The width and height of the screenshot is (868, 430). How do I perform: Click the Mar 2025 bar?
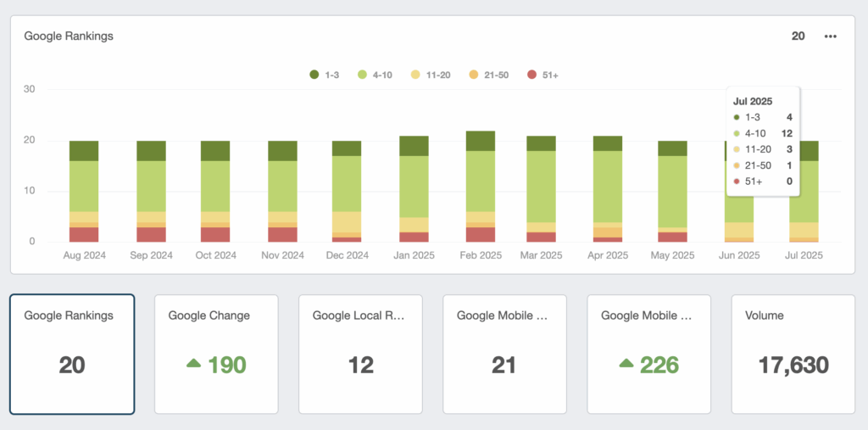[x=541, y=189]
